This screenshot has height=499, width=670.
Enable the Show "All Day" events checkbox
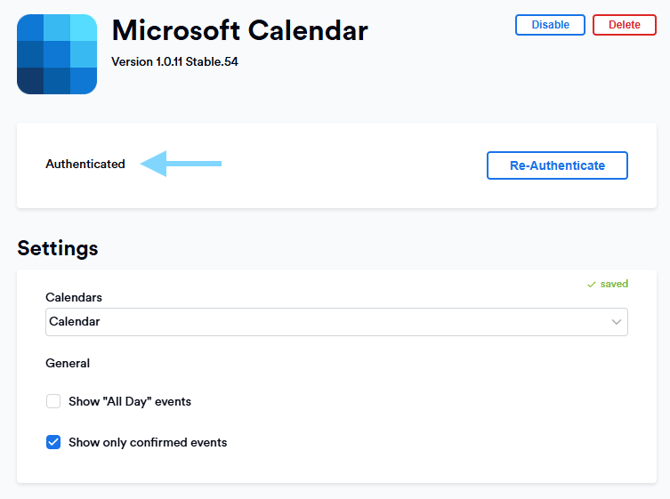pyautogui.click(x=54, y=401)
